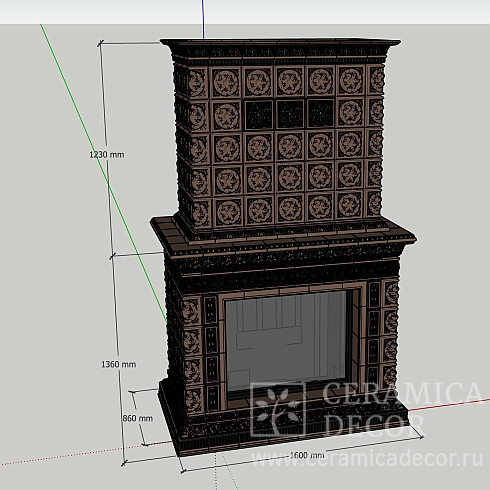Screen dimensions: 490x490
Task: Click the top cornice of the fireplace
Action: pos(280,50)
